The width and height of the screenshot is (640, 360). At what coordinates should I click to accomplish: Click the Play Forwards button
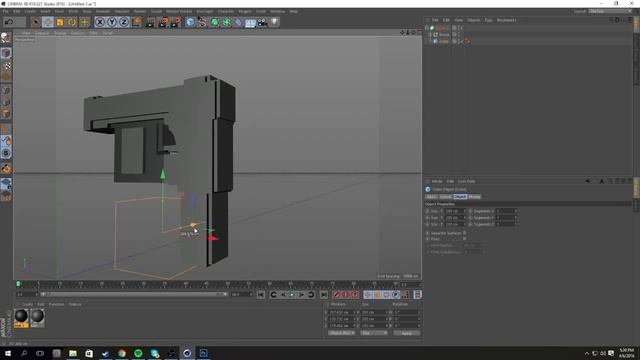point(292,295)
